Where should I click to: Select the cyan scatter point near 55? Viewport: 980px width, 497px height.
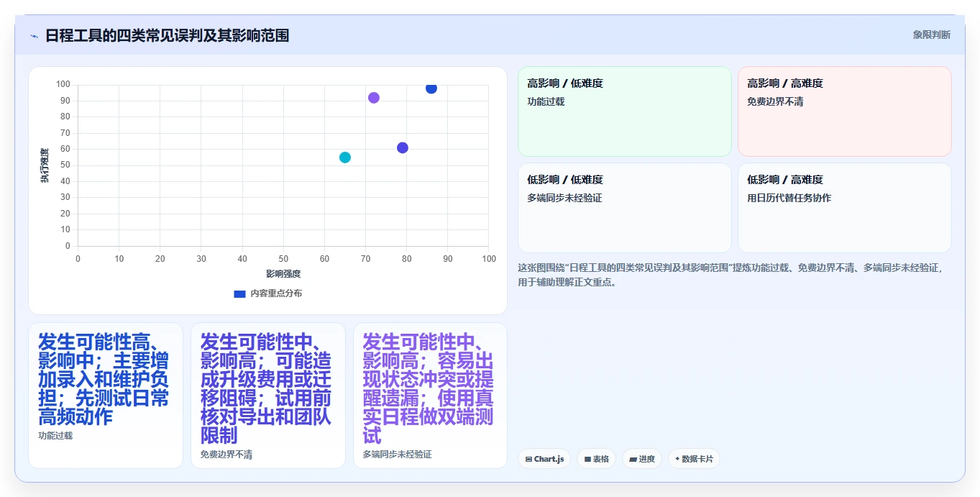(x=345, y=158)
